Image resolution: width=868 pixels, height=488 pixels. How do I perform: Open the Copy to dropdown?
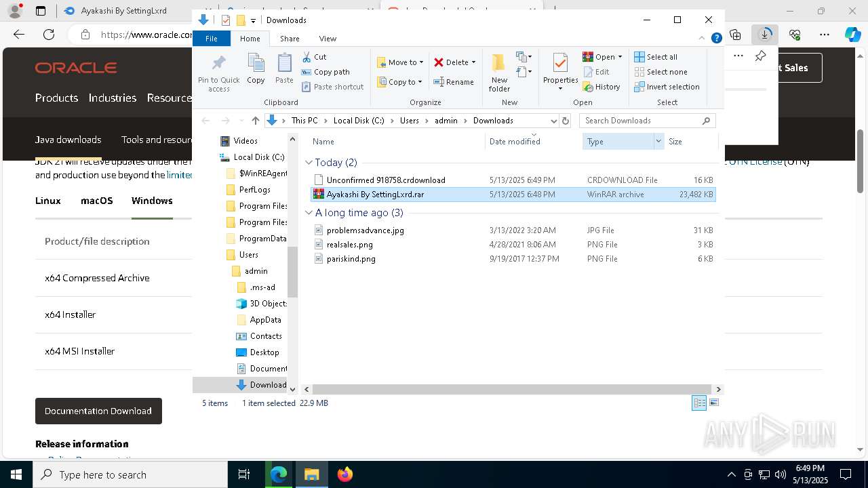point(400,82)
